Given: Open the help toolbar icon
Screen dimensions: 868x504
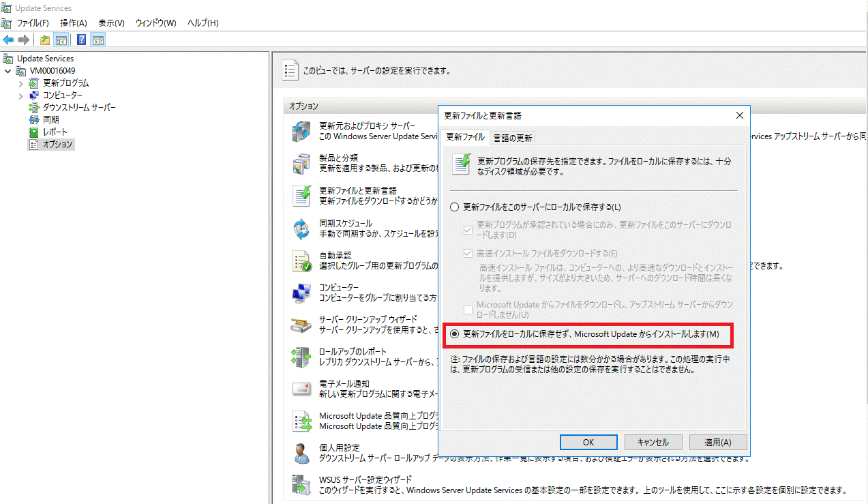Looking at the screenshot, I should coord(81,40).
